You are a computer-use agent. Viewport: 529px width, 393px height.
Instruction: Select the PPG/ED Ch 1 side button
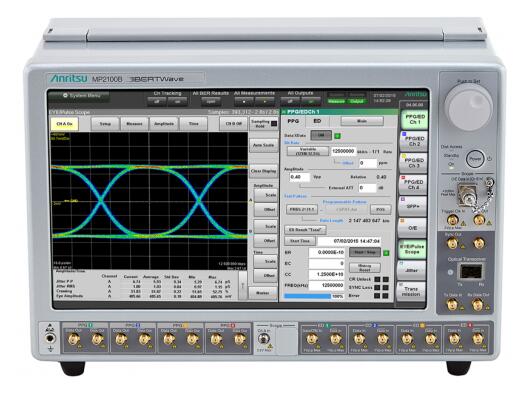pyautogui.click(x=415, y=119)
